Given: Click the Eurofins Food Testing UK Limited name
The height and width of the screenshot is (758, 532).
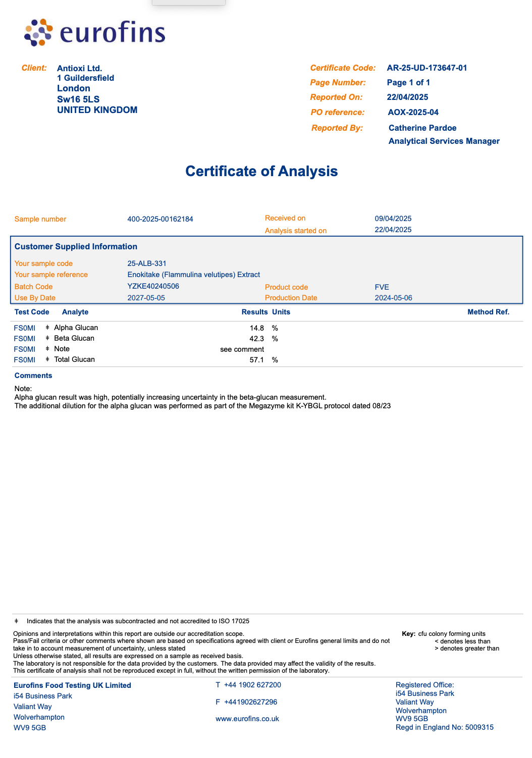Looking at the screenshot, I should 72,685.
